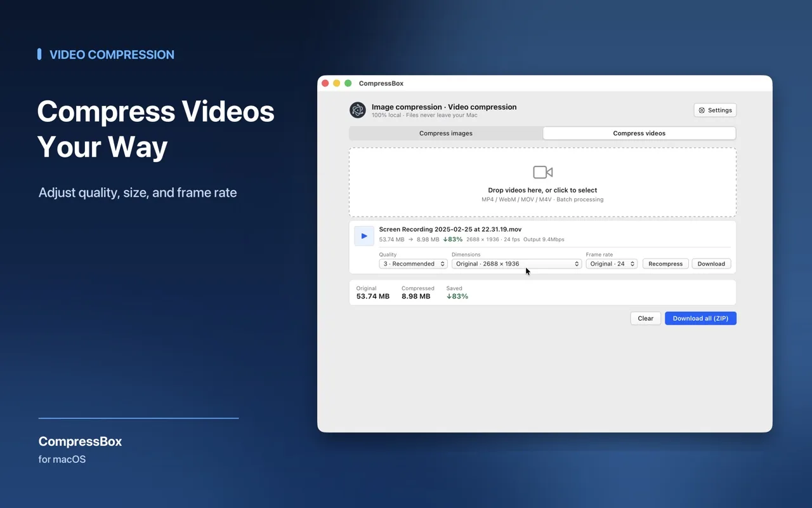Clear the video list

click(x=646, y=318)
